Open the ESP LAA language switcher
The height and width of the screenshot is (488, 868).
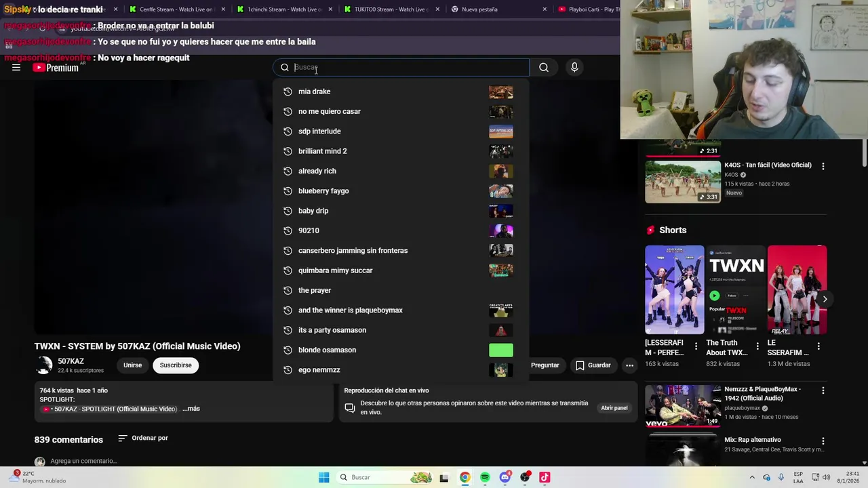(x=799, y=477)
